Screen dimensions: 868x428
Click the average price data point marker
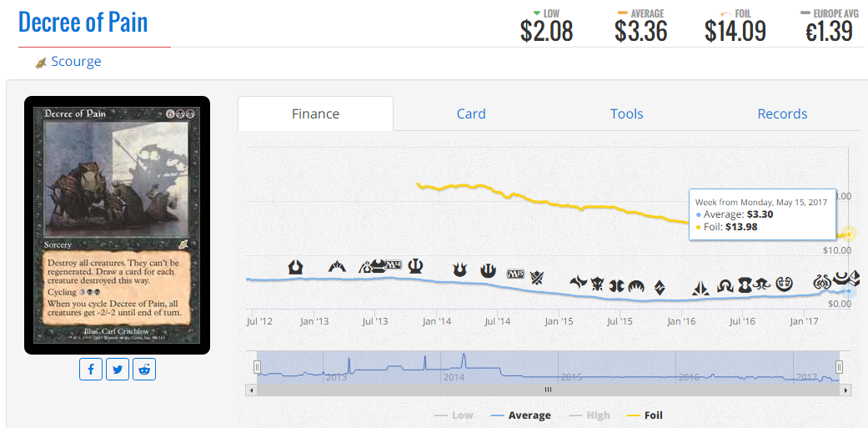(849, 291)
